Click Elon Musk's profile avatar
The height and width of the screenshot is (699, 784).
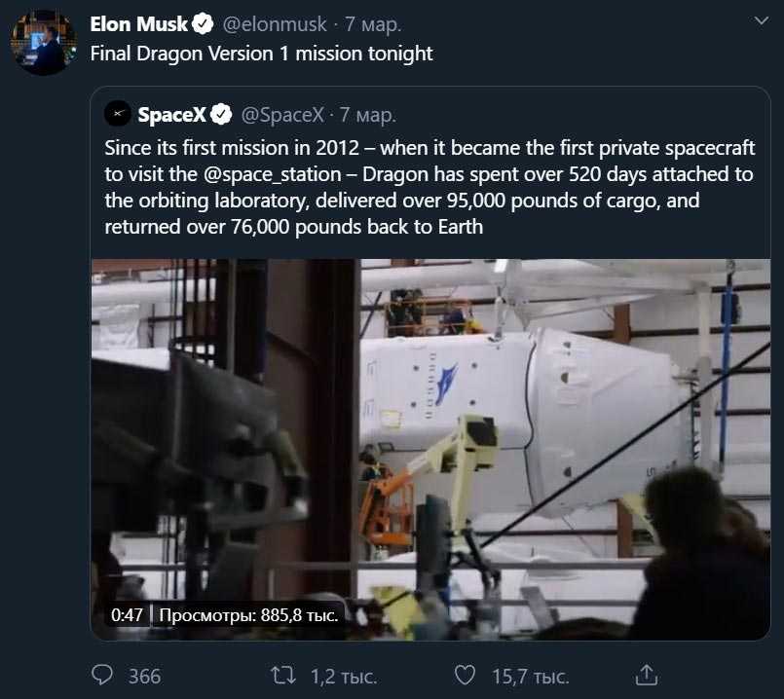tap(44, 44)
